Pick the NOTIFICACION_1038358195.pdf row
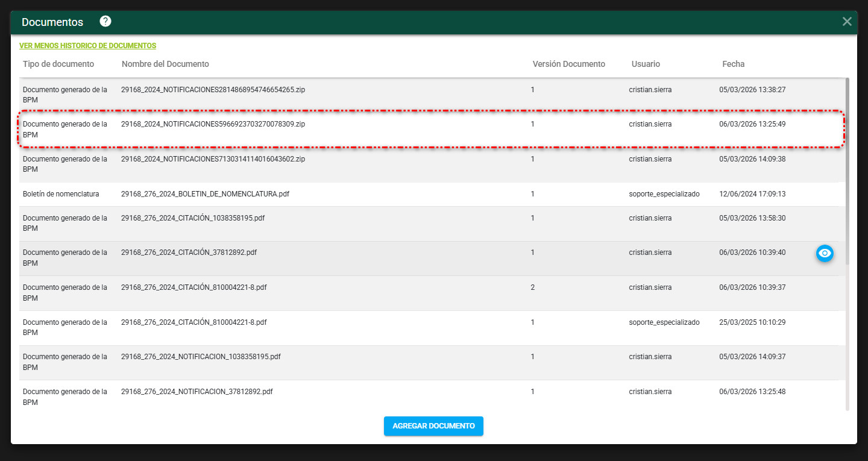The width and height of the screenshot is (868, 461). (x=201, y=357)
